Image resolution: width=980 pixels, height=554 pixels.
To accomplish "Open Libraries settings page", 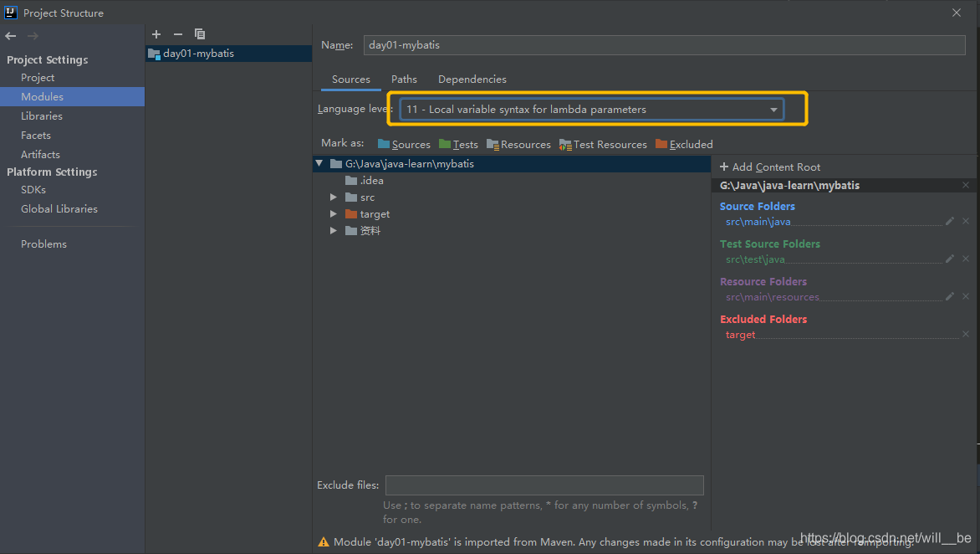I will click(x=41, y=115).
